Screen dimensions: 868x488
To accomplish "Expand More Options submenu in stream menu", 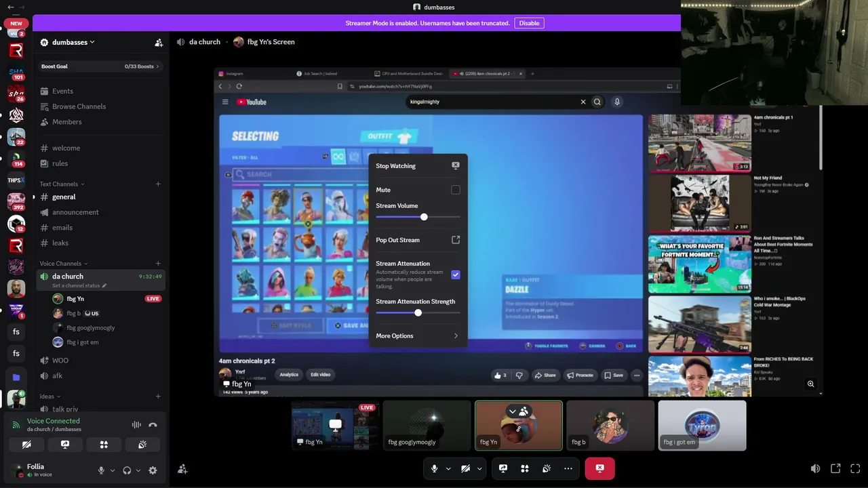I will [x=418, y=335].
